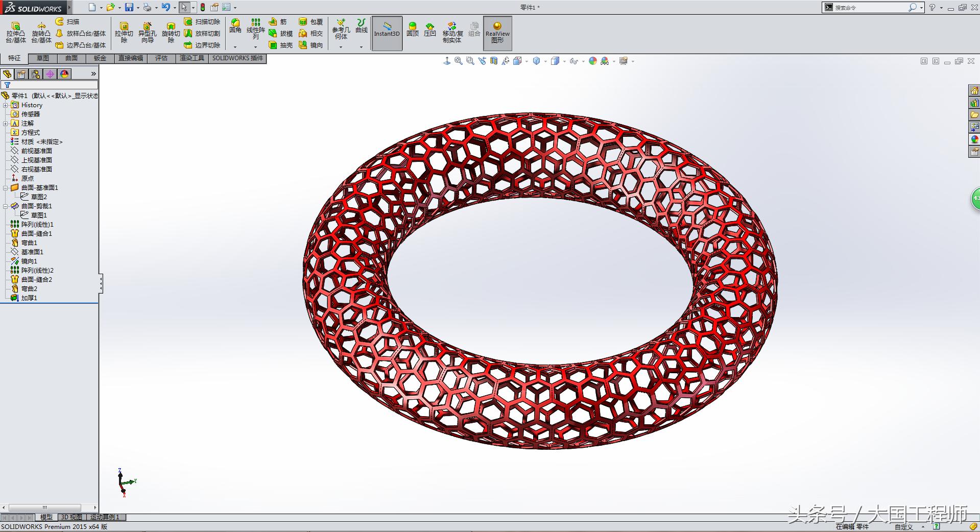Toggle Instant3D on or off
This screenshot has height=532, width=980.
[x=387, y=33]
